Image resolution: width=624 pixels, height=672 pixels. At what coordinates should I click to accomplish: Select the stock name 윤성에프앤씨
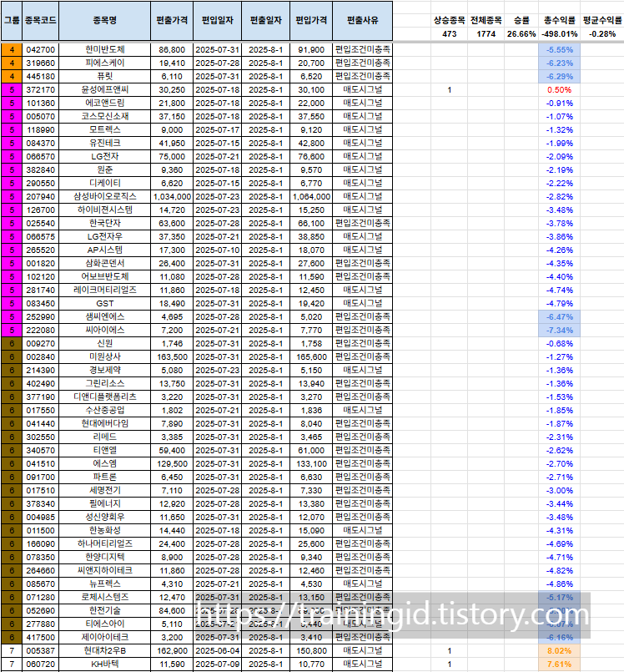(x=104, y=89)
